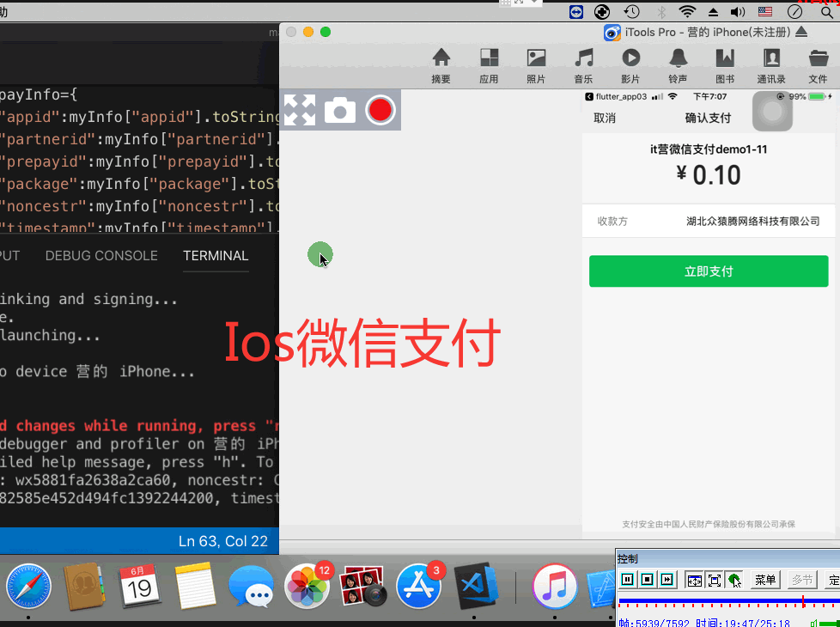The height and width of the screenshot is (627, 840).
Task: Open Photo Booth from the Dock
Action: [363, 587]
